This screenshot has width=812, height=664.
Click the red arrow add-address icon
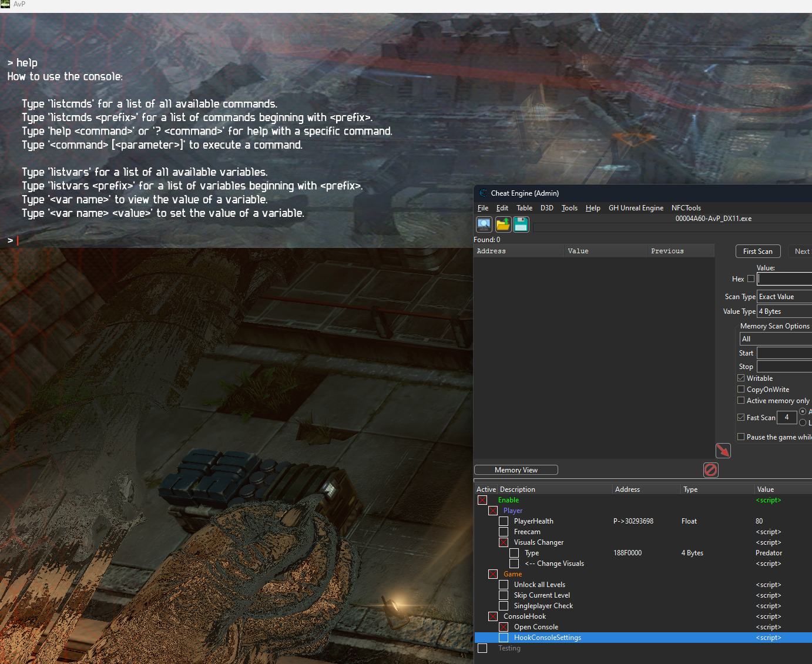[723, 451]
